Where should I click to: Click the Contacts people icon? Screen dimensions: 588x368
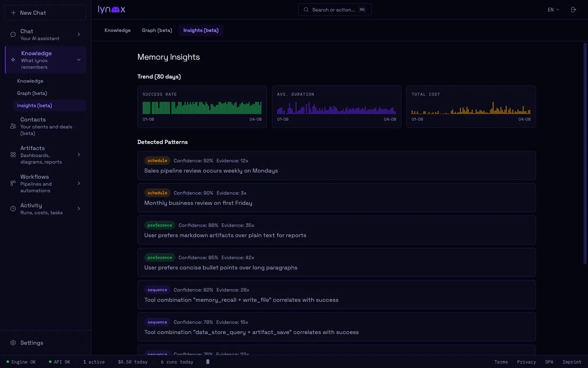pyautogui.click(x=13, y=126)
